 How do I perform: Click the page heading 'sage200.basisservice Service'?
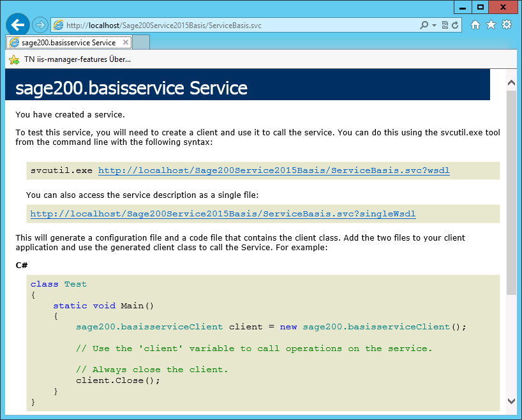tap(131, 88)
